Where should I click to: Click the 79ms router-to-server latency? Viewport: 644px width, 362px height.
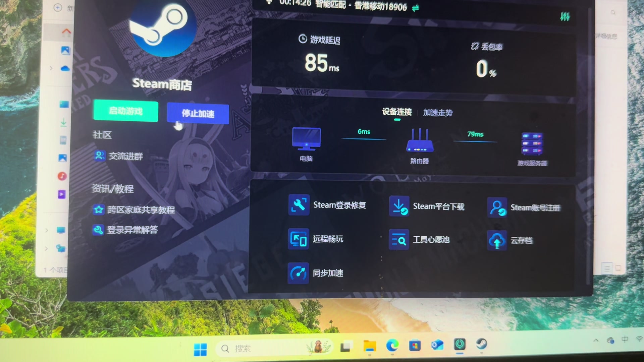pos(475,134)
